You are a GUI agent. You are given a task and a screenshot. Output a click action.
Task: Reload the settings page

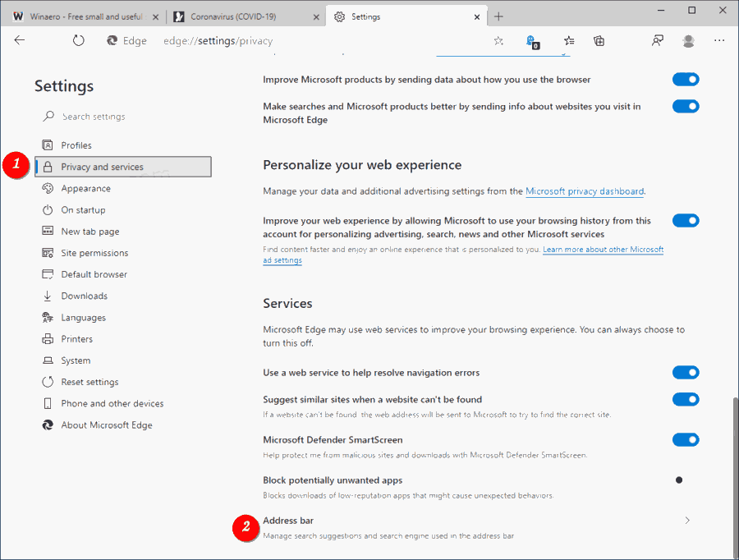(78, 40)
